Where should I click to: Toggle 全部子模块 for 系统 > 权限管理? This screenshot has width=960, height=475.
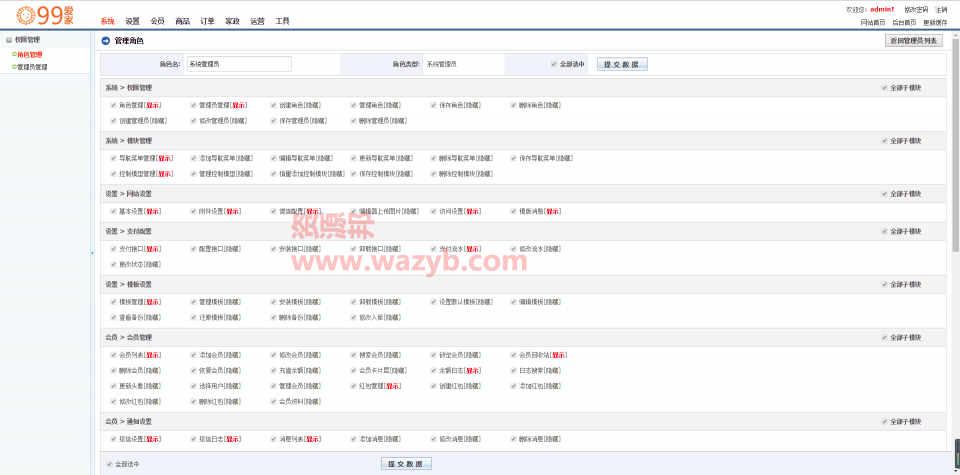click(884, 88)
